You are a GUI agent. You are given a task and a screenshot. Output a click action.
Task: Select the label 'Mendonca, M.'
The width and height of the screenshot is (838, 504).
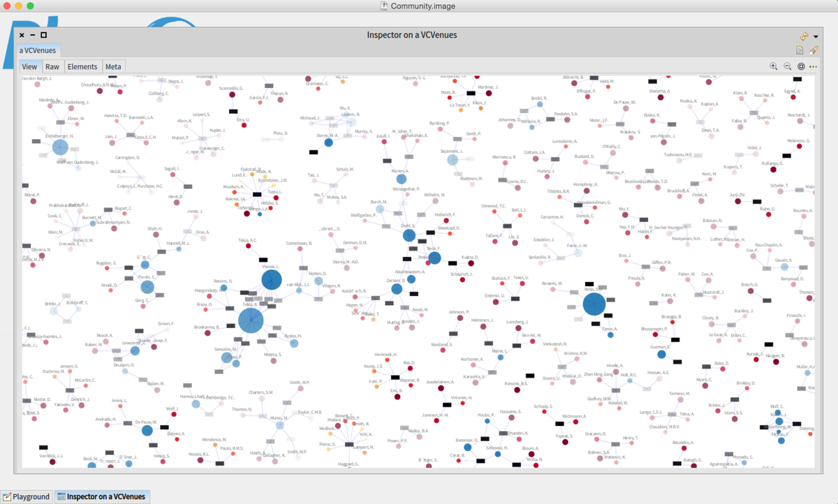pos(214,439)
